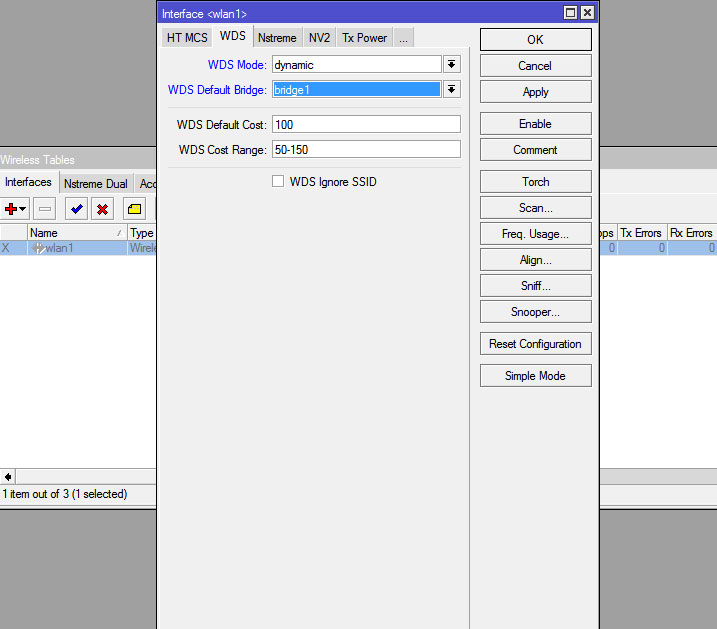717x629 pixels.
Task: Click the wlan1 interface row icon
Action: click(38, 248)
